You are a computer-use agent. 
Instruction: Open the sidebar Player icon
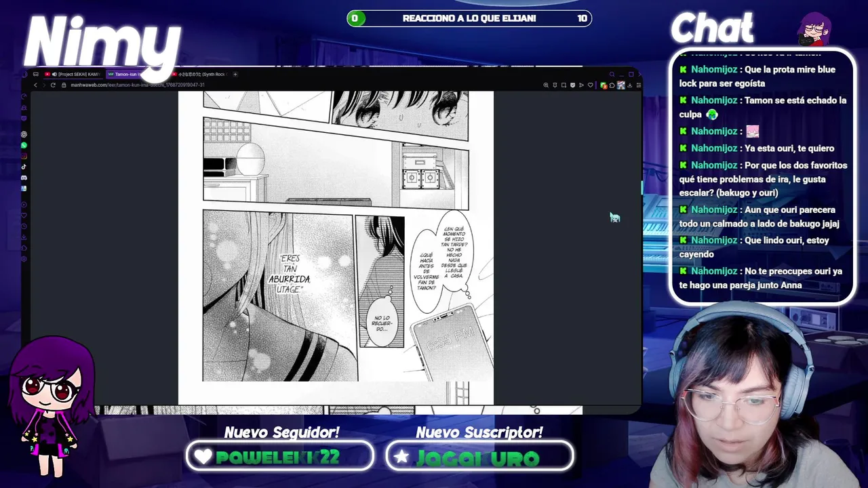click(24, 205)
